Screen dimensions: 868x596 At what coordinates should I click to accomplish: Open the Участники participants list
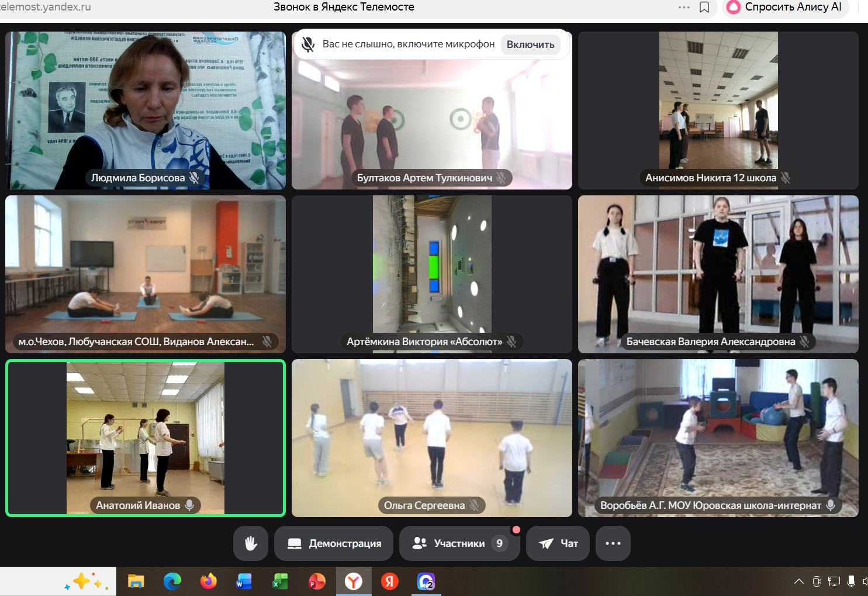459,543
